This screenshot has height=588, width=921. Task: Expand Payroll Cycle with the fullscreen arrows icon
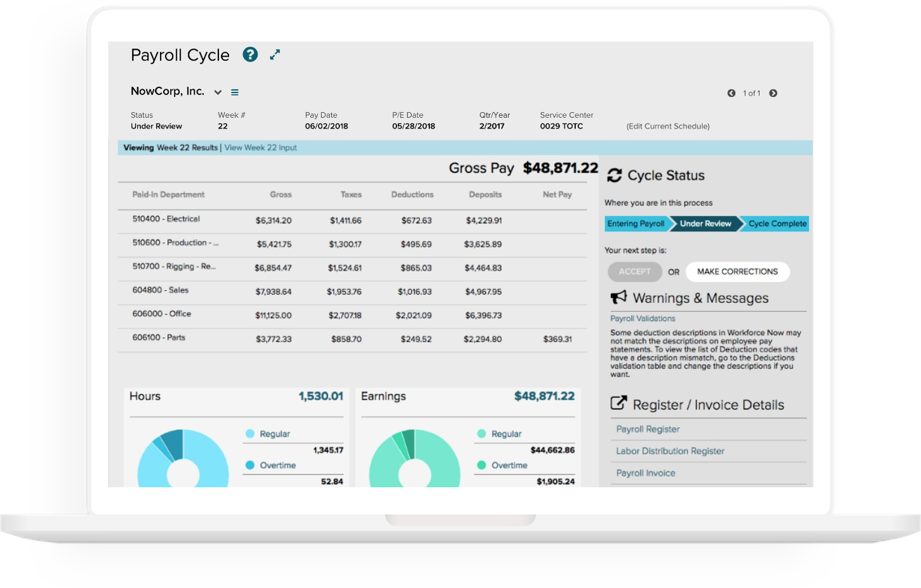tap(275, 55)
